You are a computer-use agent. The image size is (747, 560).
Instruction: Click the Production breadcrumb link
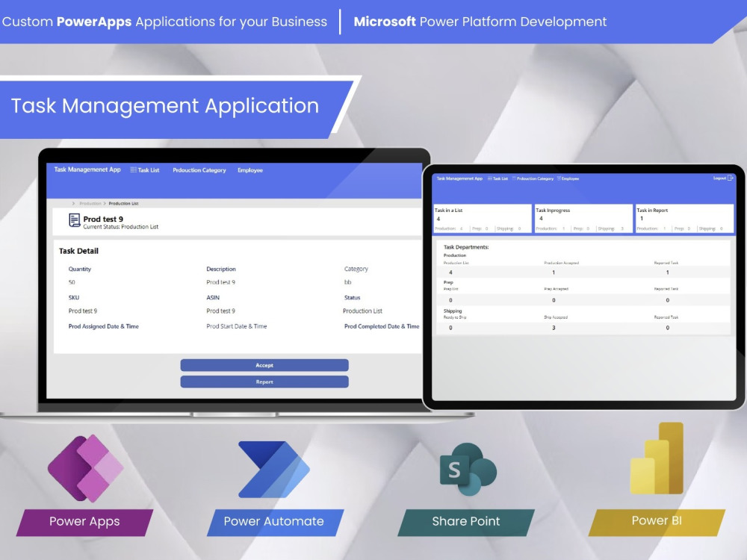(90, 203)
